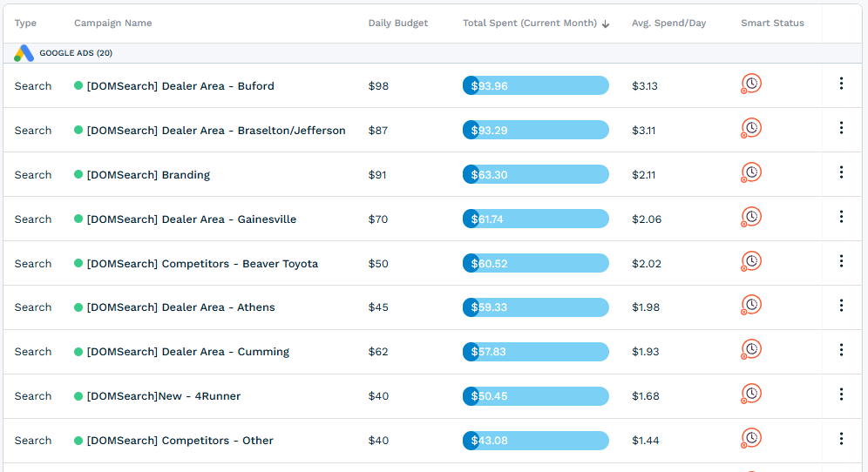This screenshot has height=472, width=868.
Task: Click the $93.96 spend progress bar
Action: pyautogui.click(x=536, y=85)
